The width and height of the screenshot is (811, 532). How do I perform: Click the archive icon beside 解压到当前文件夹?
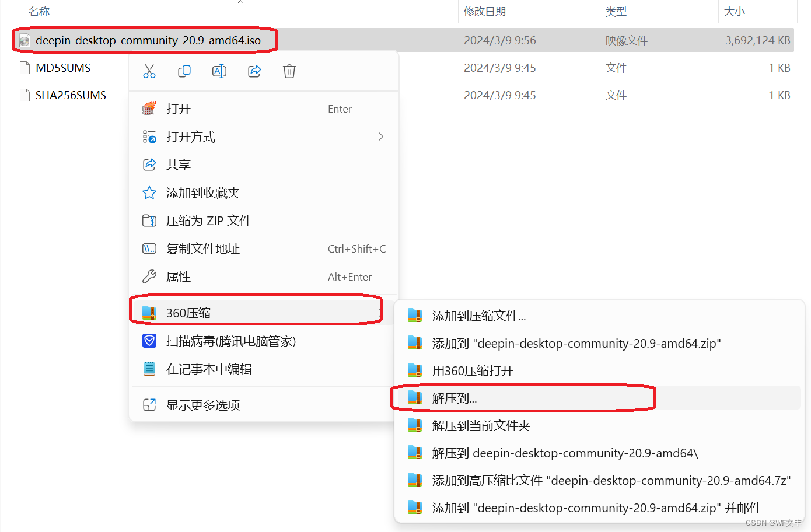415,425
